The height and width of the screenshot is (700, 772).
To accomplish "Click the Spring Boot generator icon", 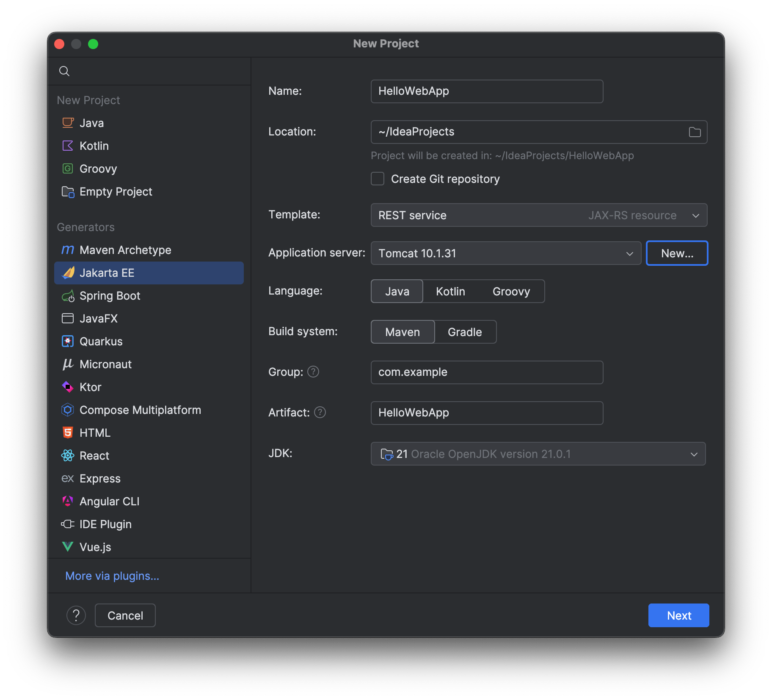I will 68,296.
